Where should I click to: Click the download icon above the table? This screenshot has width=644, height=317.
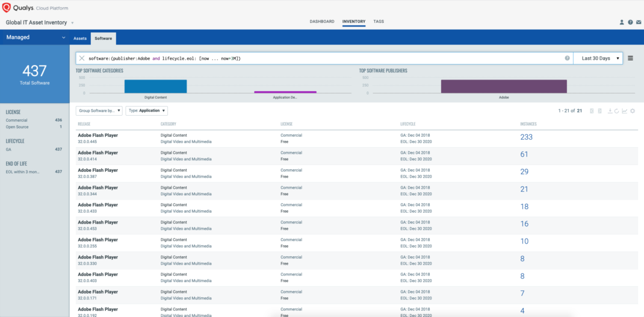(610, 111)
